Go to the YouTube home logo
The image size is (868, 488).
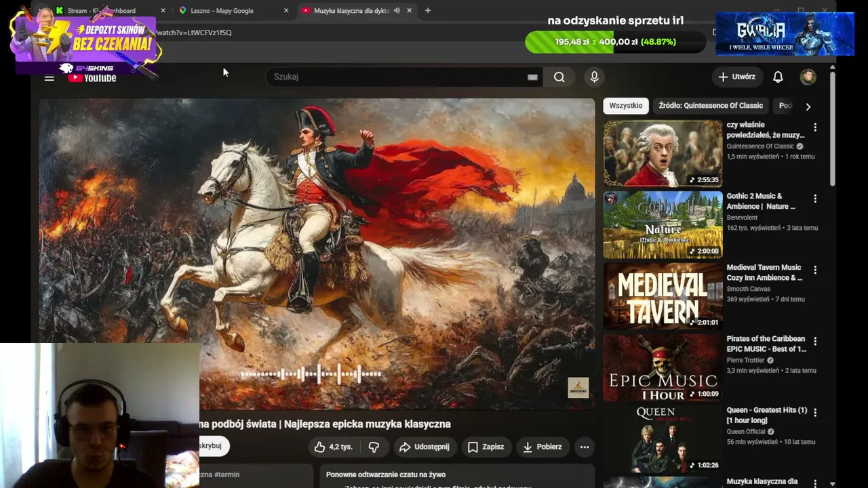tap(92, 78)
